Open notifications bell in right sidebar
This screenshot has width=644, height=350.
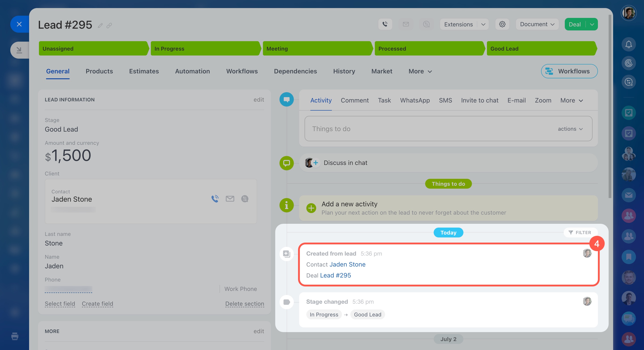[x=629, y=45]
